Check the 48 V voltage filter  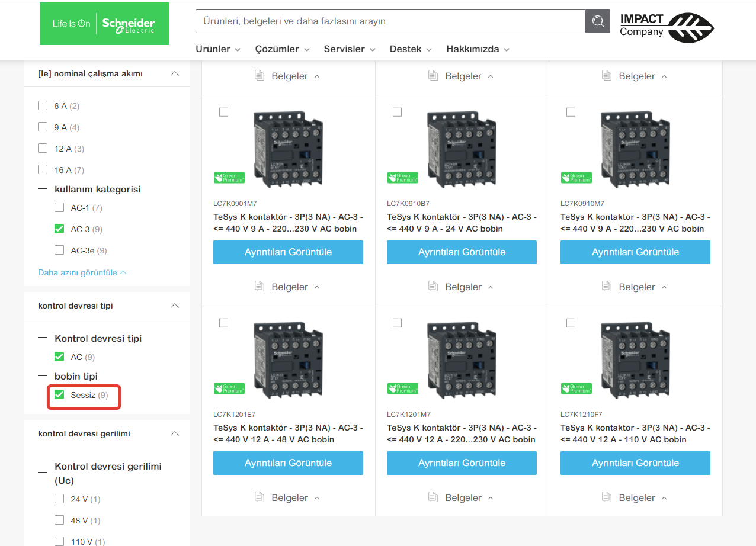pyautogui.click(x=59, y=520)
